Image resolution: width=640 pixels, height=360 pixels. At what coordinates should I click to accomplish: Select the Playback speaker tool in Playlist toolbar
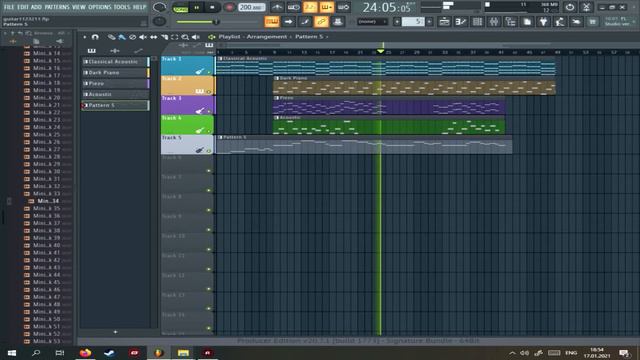(196, 37)
